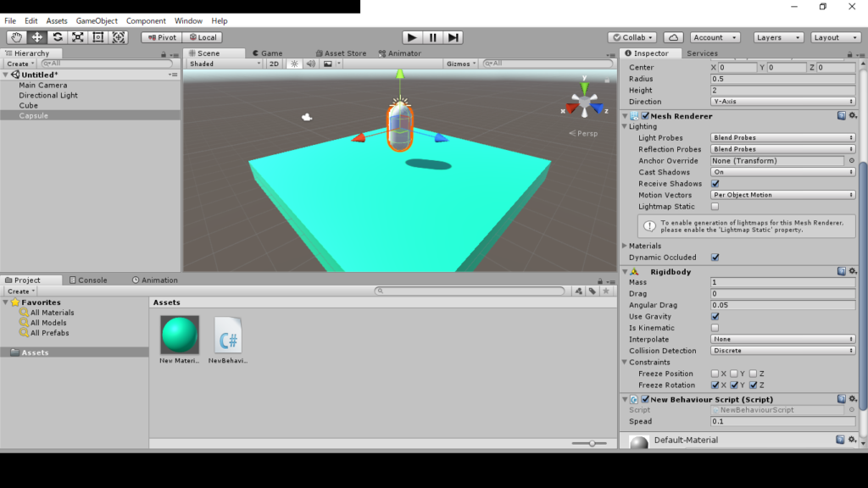Toggle the Use Gravity checkbox
868x488 pixels.
click(x=715, y=317)
